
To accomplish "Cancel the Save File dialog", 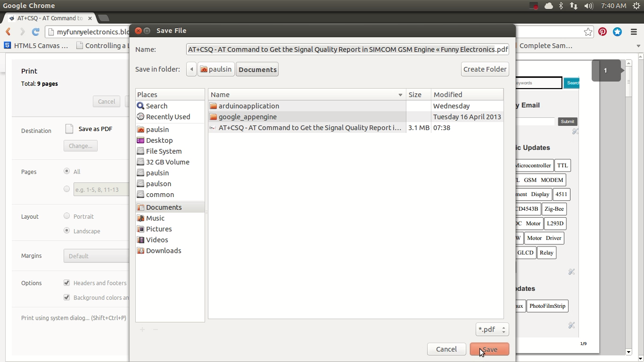I will (446, 349).
